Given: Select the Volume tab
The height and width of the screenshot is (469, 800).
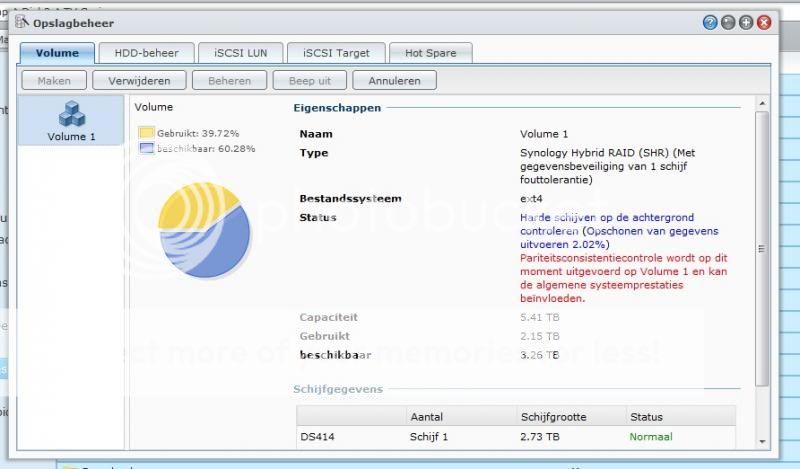Looking at the screenshot, I should (57, 53).
